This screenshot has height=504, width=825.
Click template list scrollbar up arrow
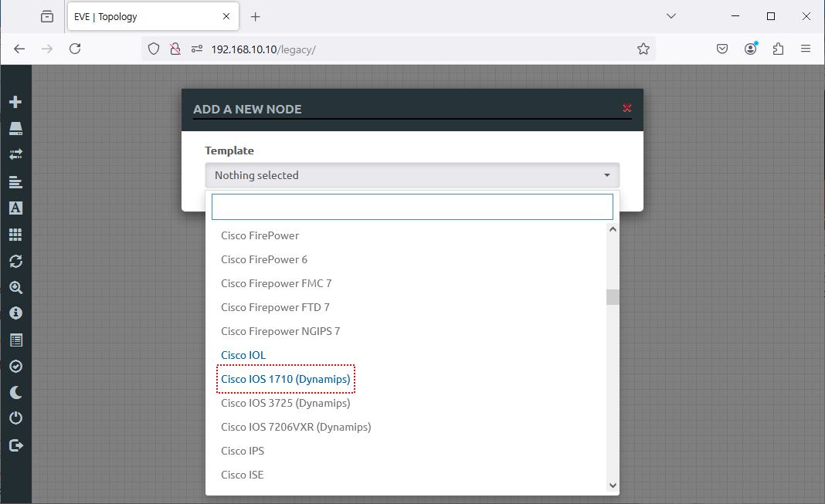click(x=613, y=229)
